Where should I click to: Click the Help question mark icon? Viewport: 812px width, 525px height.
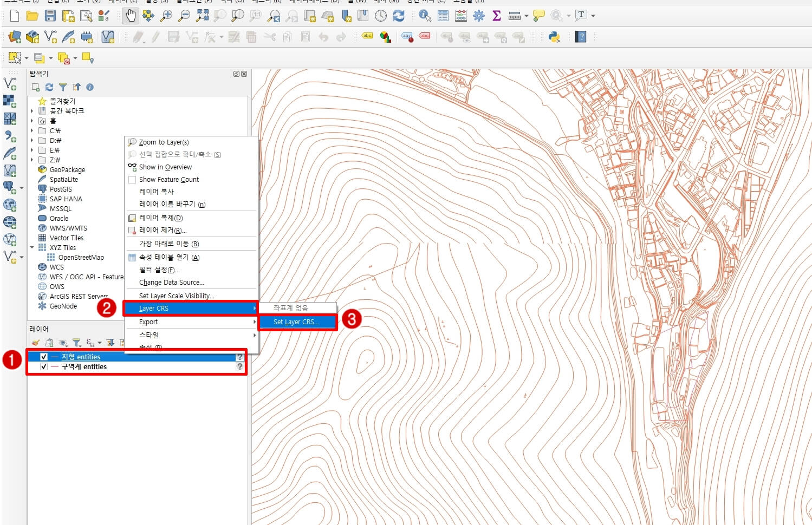pyautogui.click(x=581, y=37)
